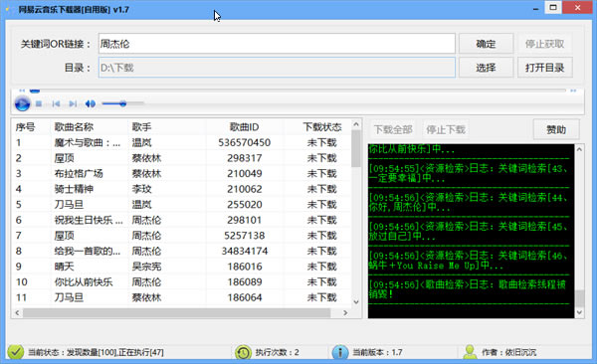Viewport: 597px width, 364px height.
Task: Click the log panel scroll down arrow
Action: [579, 313]
